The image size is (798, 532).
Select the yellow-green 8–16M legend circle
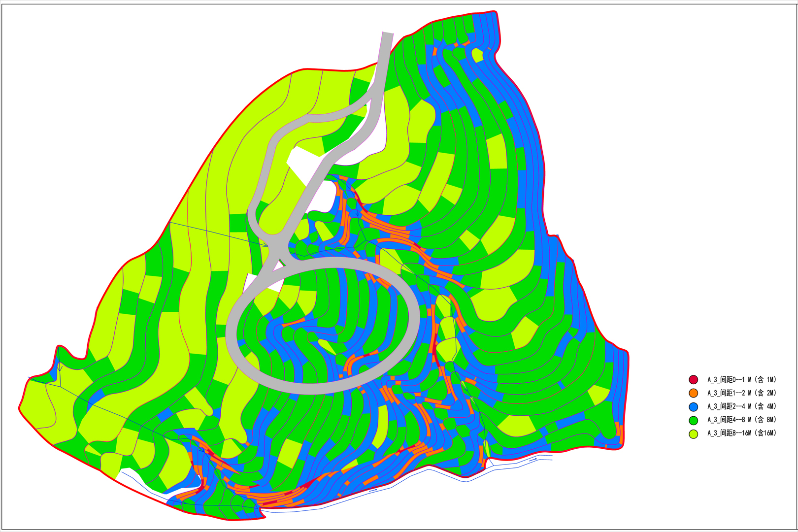coord(693,433)
